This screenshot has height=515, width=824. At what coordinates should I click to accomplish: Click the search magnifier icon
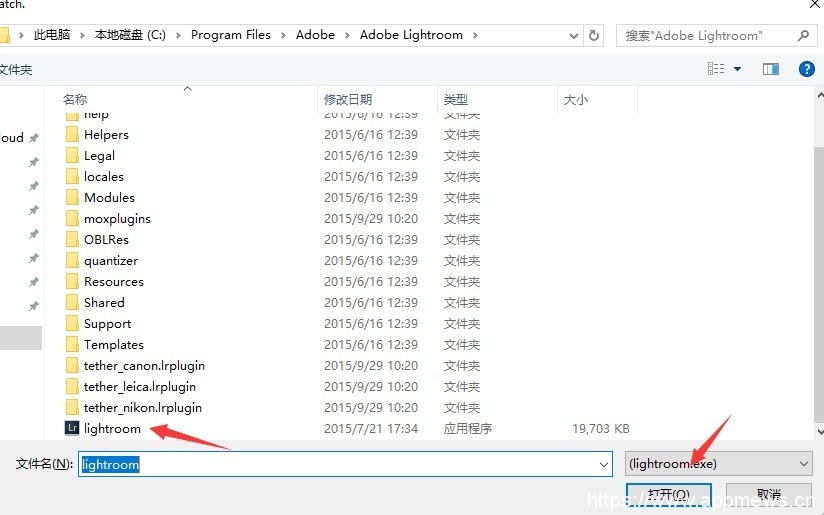click(803, 35)
